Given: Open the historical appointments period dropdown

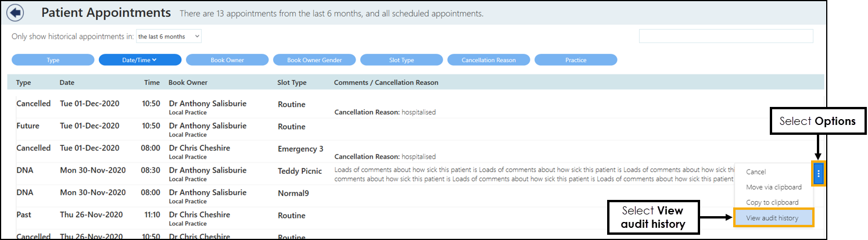Looking at the screenshot, I should [168, 37].
